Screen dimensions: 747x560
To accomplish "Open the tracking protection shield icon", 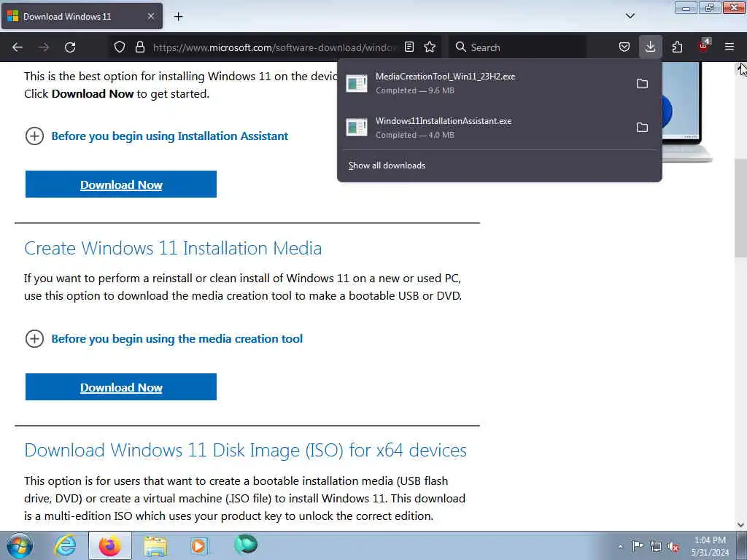I will tap(120, 47).
